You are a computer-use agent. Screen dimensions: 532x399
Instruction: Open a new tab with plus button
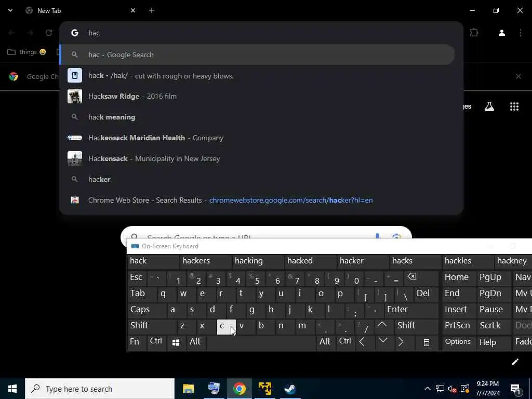(x=152, y=10)
